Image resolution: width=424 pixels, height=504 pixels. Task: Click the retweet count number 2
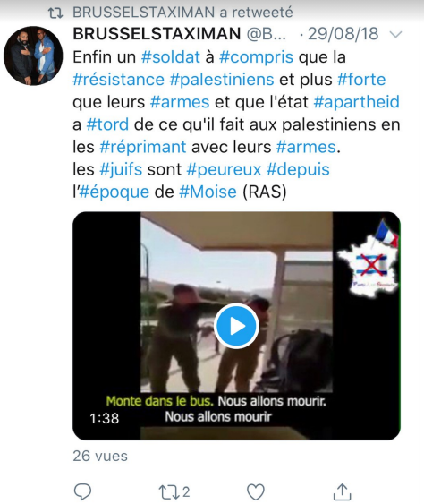point(186,492)
